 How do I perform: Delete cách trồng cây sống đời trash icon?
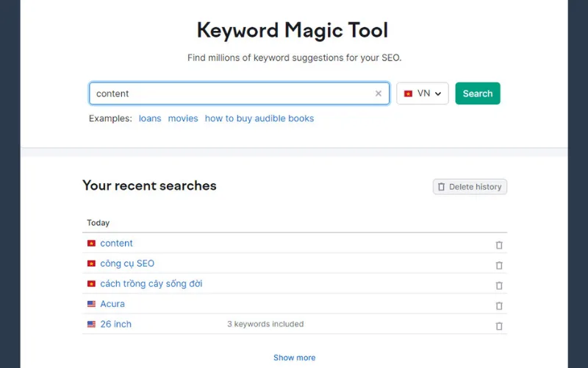(499, 286)
